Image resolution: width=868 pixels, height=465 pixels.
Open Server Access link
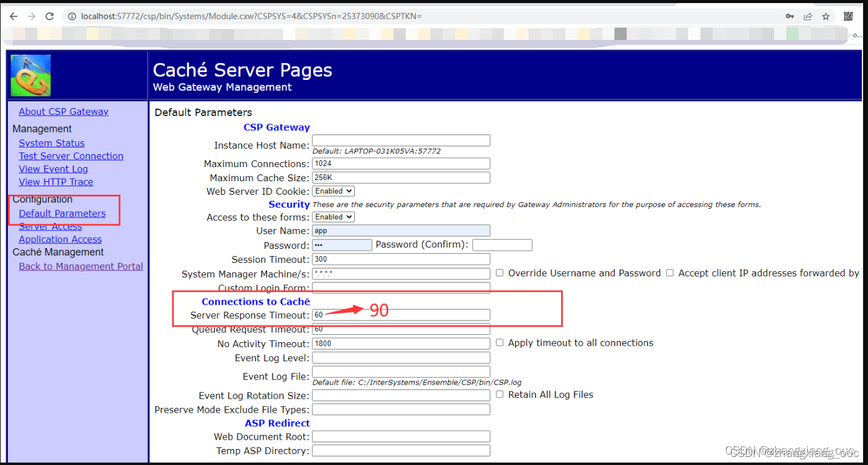[50, 227]
